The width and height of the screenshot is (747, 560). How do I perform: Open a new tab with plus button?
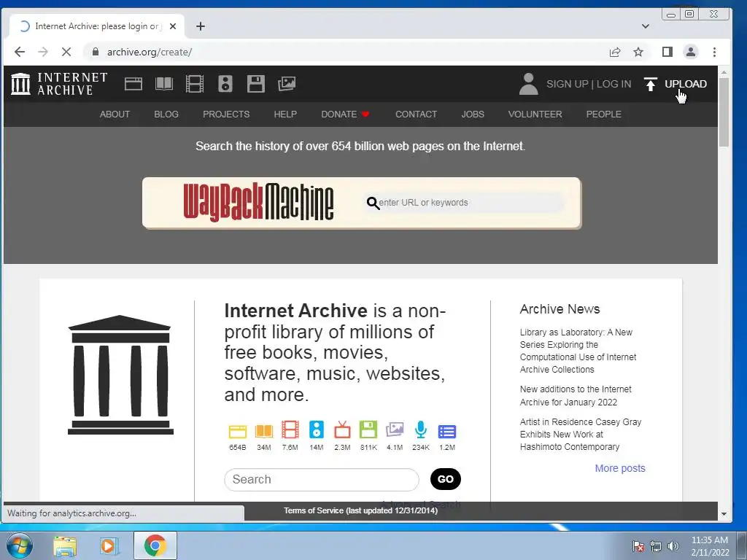(x=201, y=26)
